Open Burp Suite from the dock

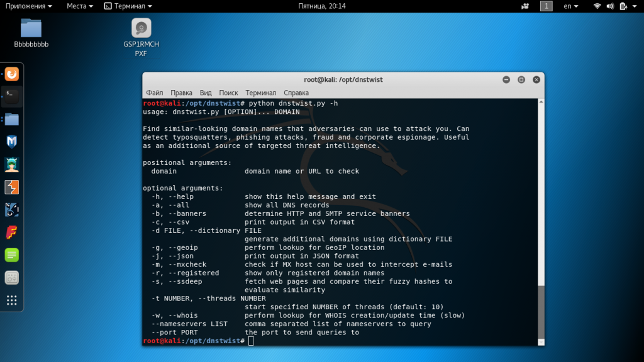point(12,188)
